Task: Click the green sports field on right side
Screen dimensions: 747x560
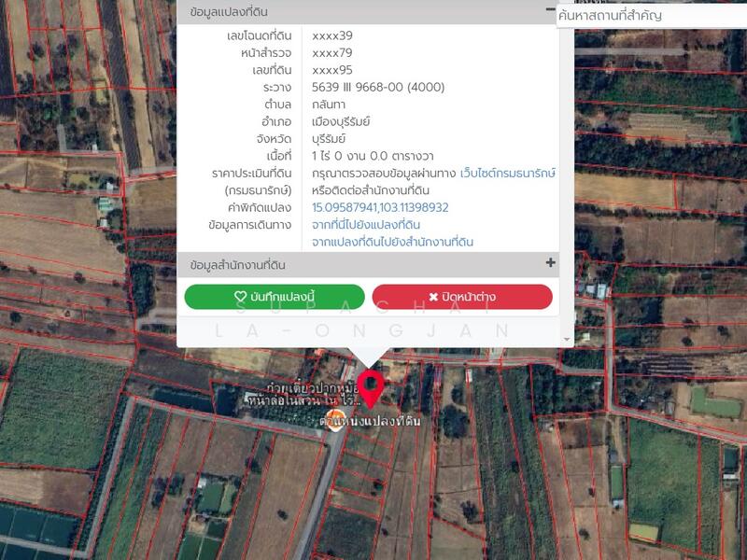Action: (x=715, y=401)
